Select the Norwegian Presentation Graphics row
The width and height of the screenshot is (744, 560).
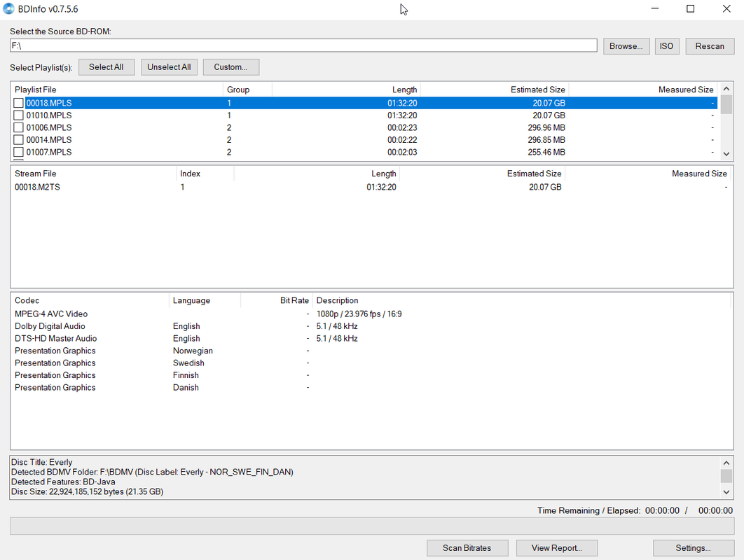coord(371,351)
